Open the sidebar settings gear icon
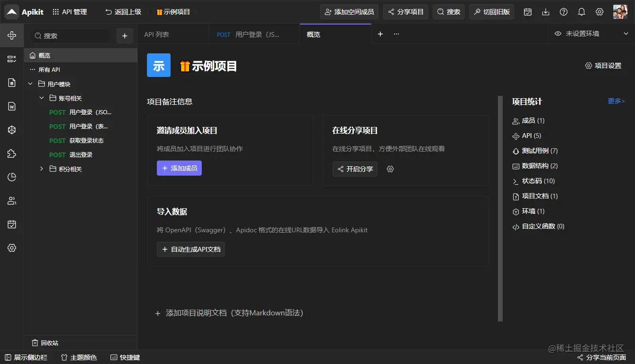The width and height of the screenshot is (635, 364). (x=12, y=248)
